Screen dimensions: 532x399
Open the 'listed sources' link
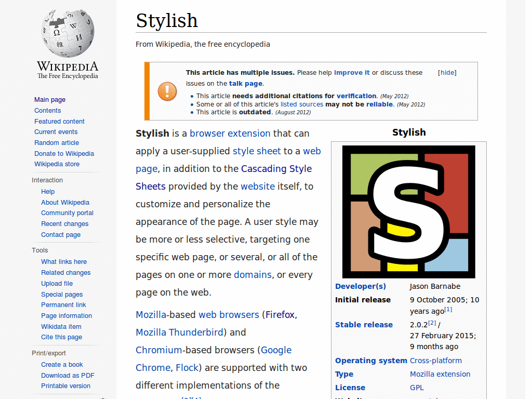[302, 104]
